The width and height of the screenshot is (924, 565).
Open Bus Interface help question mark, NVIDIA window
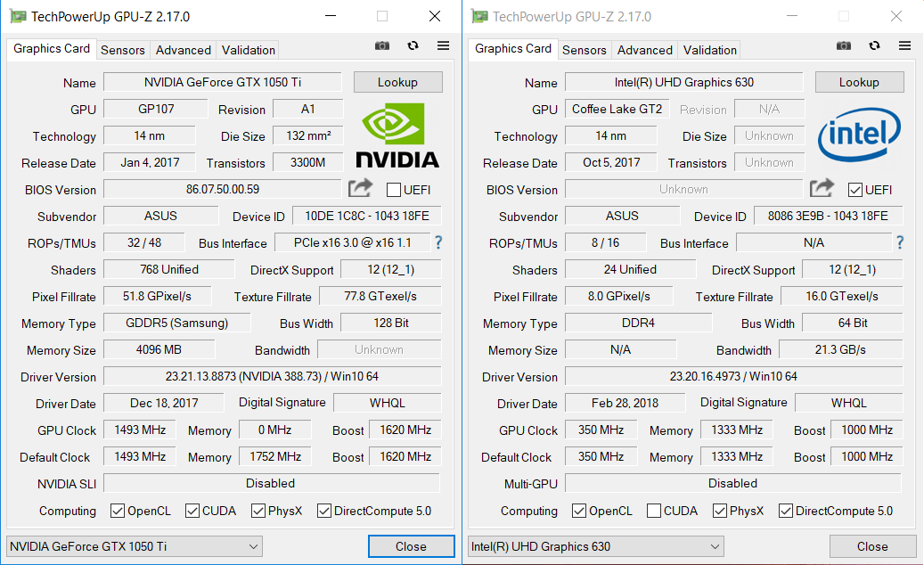pos(437,242)
